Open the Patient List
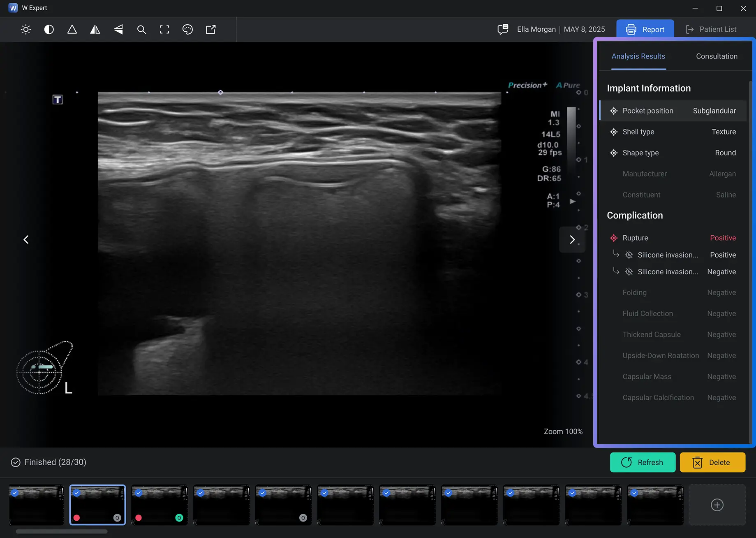756x538 pixels. coord(717,29)
